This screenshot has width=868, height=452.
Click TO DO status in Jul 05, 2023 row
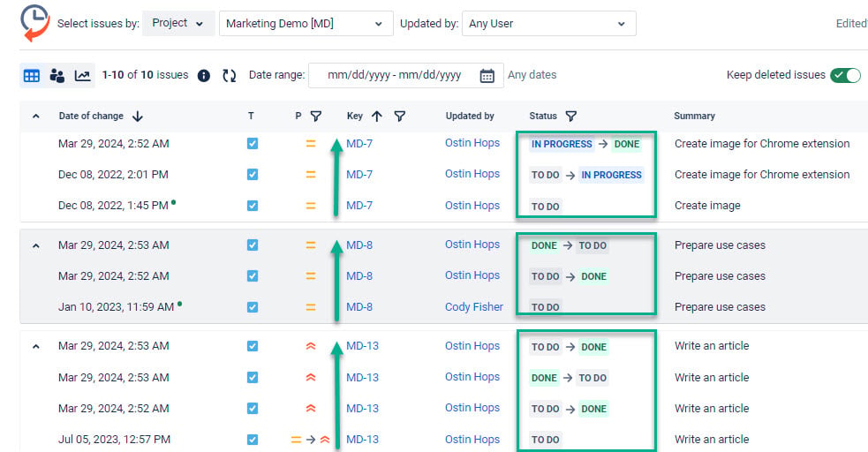point(546,440)
